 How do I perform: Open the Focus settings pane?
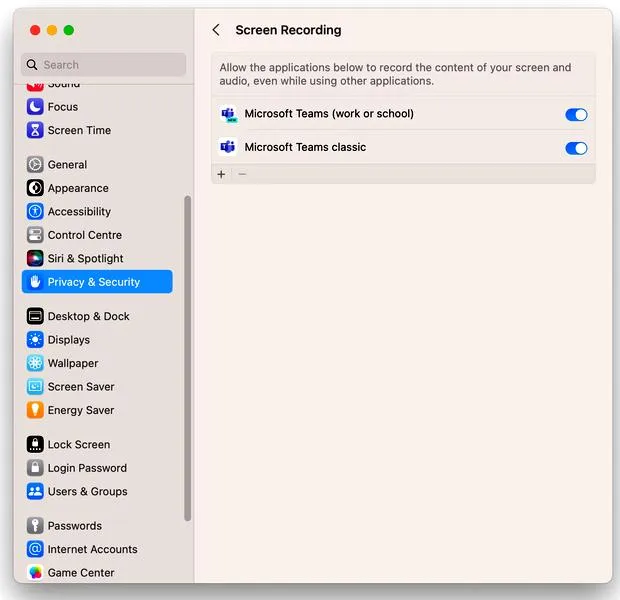(99, 107)
